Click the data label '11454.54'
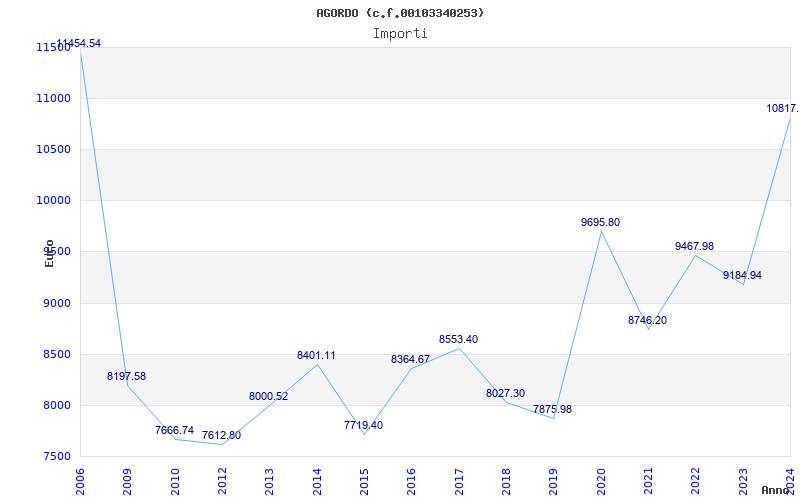This screenshot has height=500, width=800. tap(79, 43)
